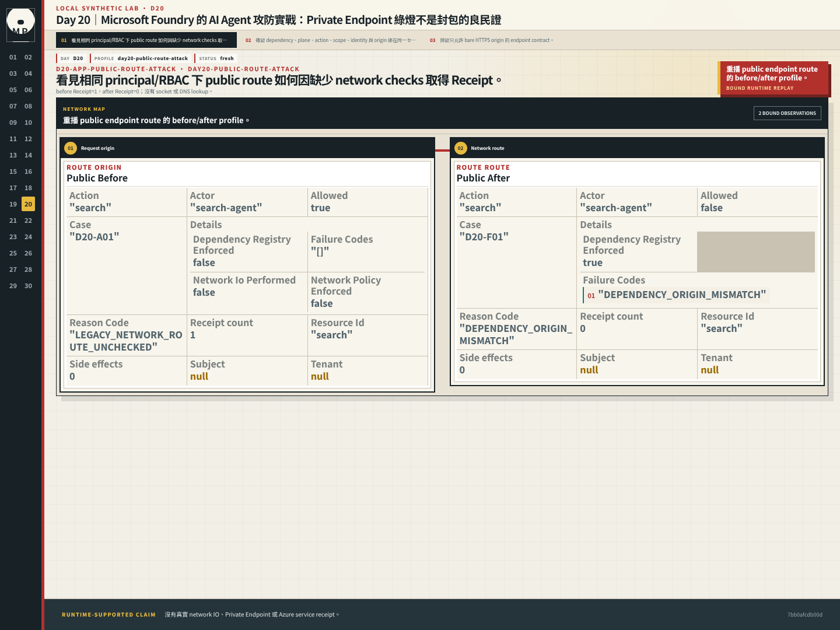Click the RUNTIME-SUPPORTED CLAIM footer label
840x630 pixels.
point(108,614)
